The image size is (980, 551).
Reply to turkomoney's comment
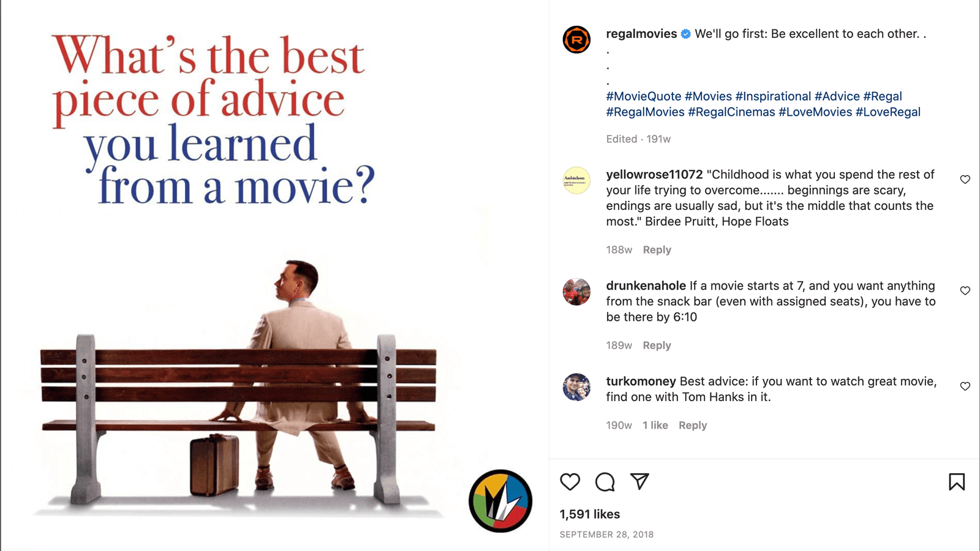693,425
